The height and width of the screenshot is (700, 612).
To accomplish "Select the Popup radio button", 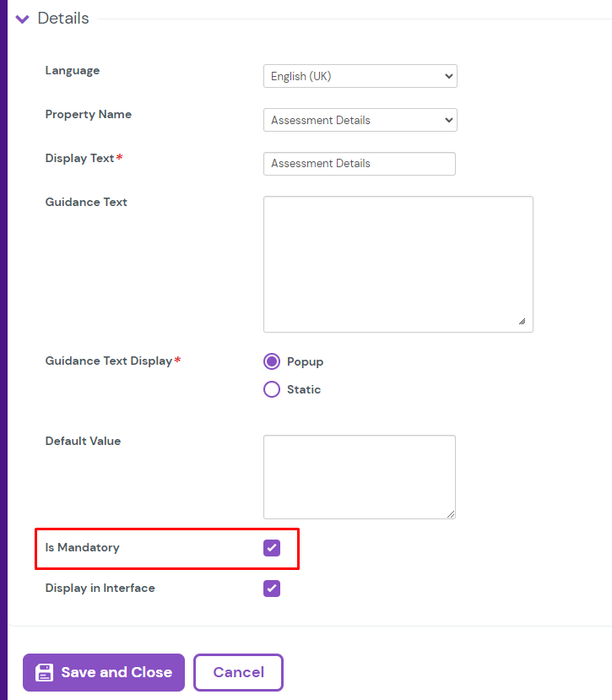I will click(271, 361).
